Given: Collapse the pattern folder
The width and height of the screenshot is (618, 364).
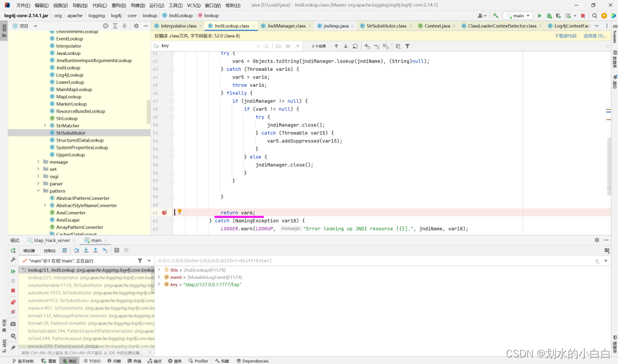Looking at the screenshot, I should (x=38, y=191).
